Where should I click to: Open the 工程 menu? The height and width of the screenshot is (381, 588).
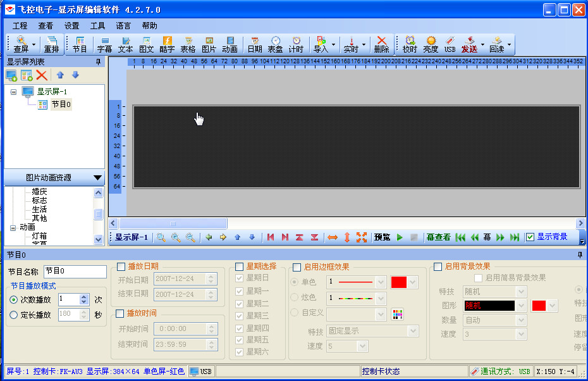[20, 25]
